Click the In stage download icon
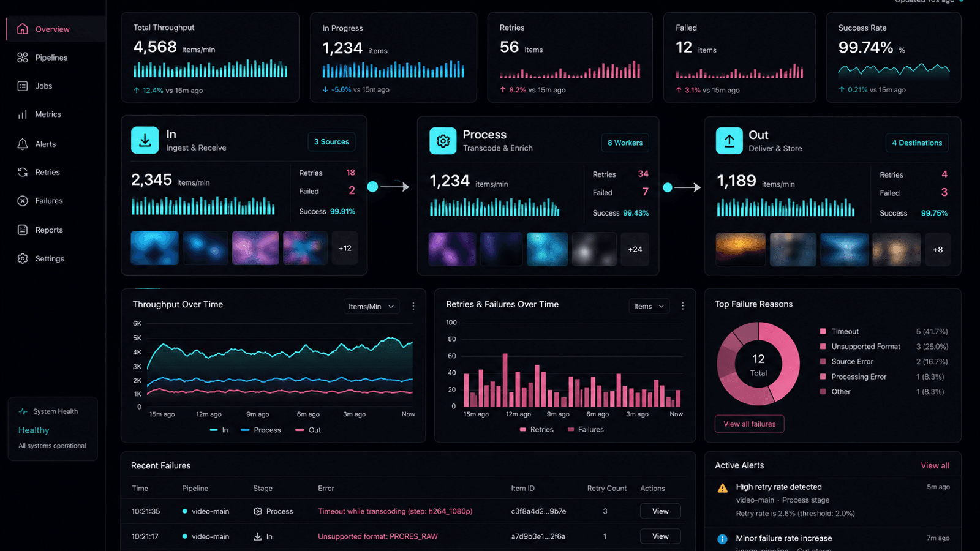980x551 pixels. click(x=145, y=140)
